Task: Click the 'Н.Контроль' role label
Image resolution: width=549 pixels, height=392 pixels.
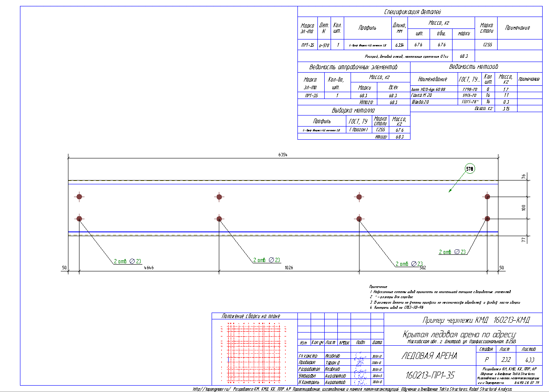Action: pyautogui.click(x=309, y=382)
